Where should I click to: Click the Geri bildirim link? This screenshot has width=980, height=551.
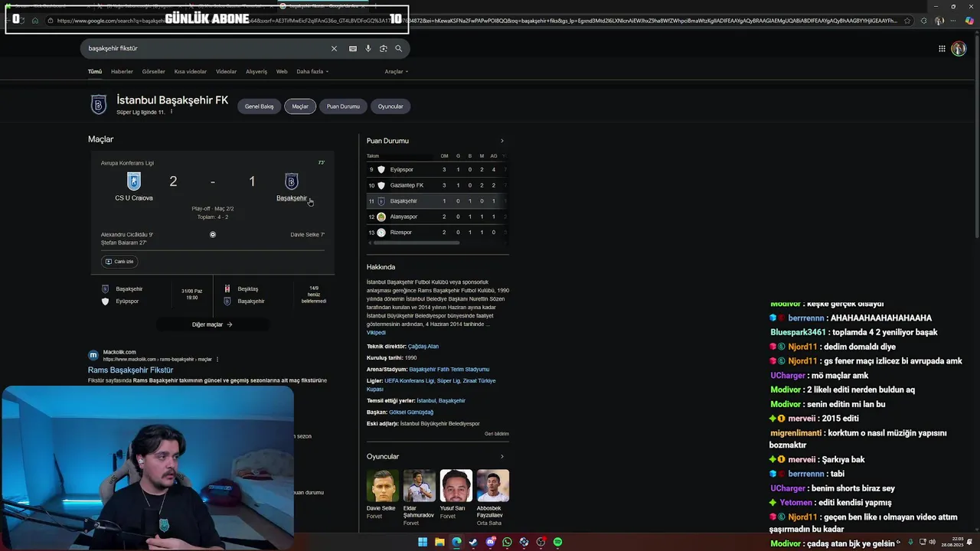(497, 434)
